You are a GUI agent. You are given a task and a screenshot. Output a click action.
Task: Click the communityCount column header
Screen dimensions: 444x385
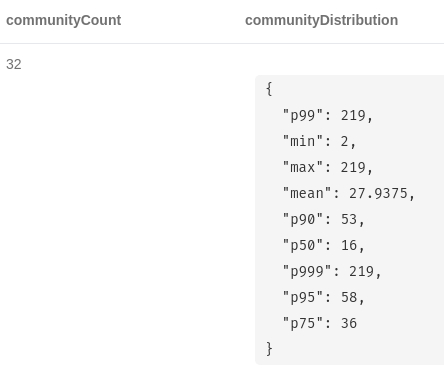[x=63, y=20]
